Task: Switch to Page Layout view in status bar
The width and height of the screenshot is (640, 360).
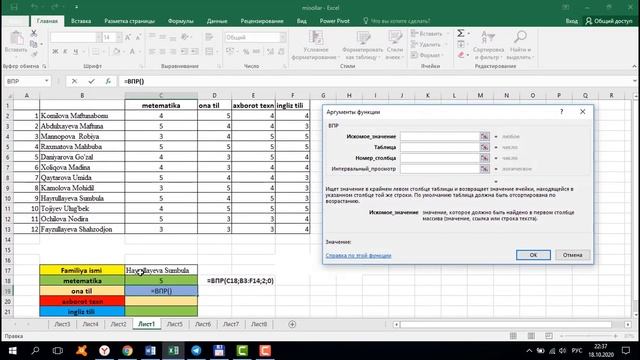Action: (x=531, y=336)
